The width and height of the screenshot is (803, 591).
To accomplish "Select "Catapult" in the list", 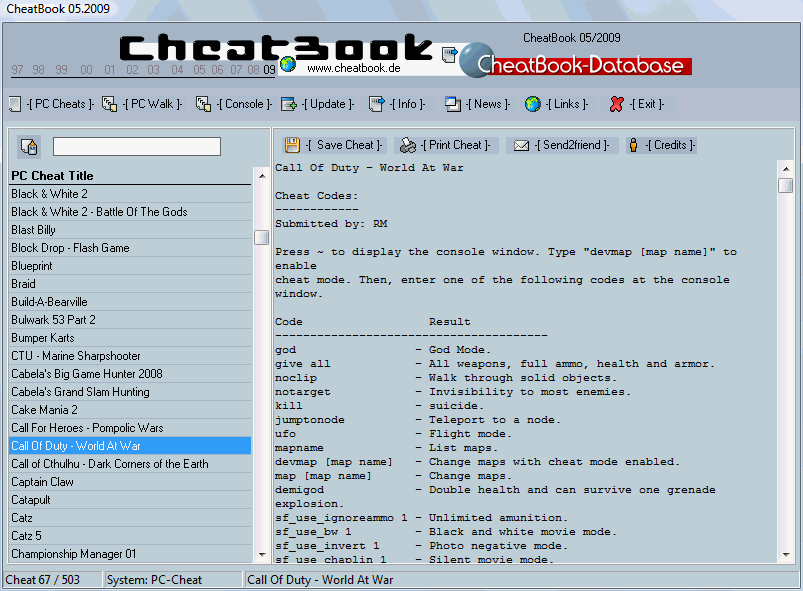I will click(131, 500).
